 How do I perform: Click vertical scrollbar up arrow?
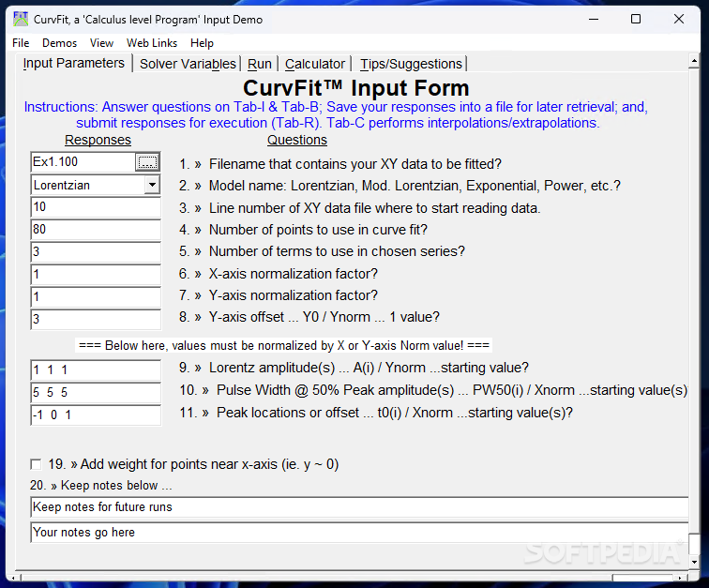tap(694, 61)
